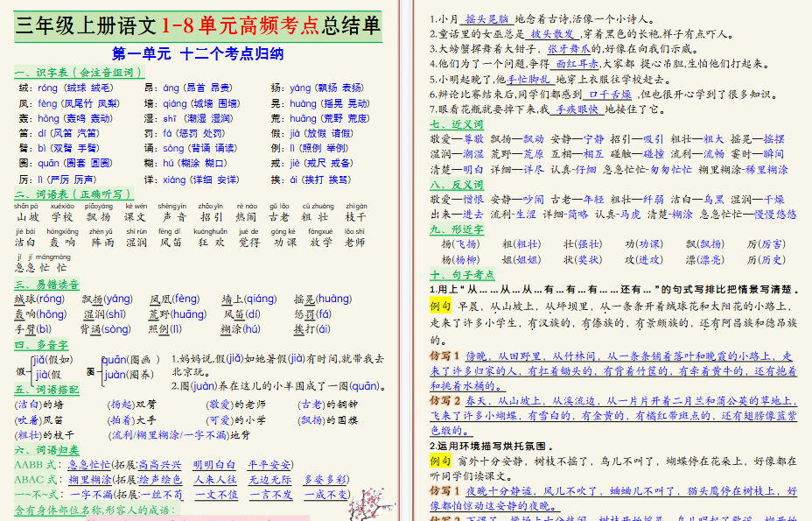The width and height of the screenshot is (812, 521).
Task: Select the heading 第一单元 十二个考点归纳
Action: [x=199, y=52]
